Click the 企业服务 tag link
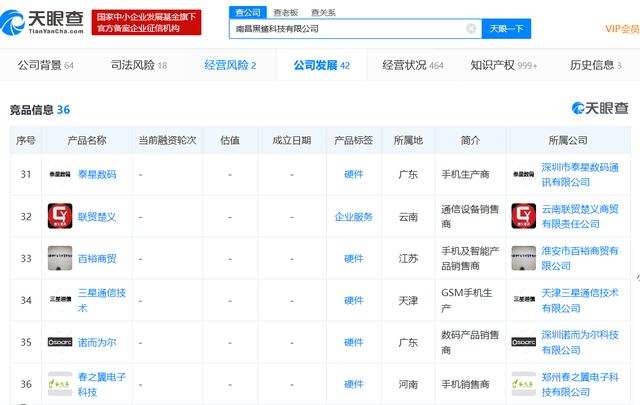The height and width of the screenshot is (405, 640). tap(353, 216)
